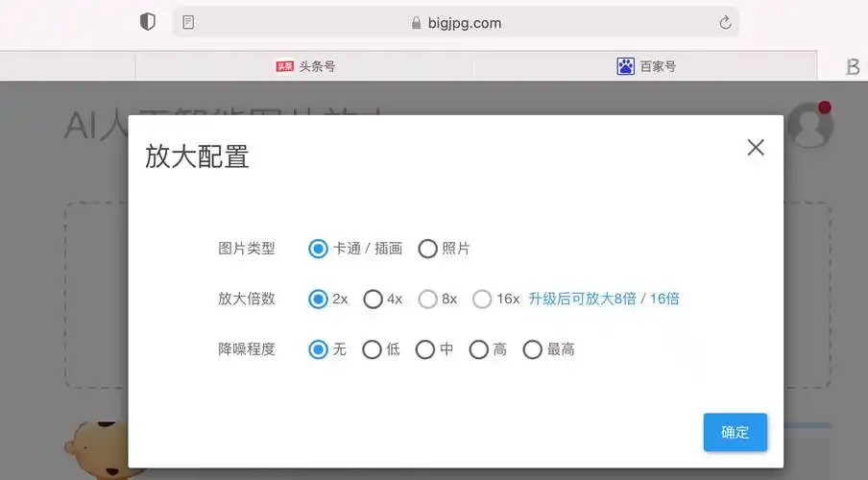Open the user avatar profile icon

tap(809, 125)
